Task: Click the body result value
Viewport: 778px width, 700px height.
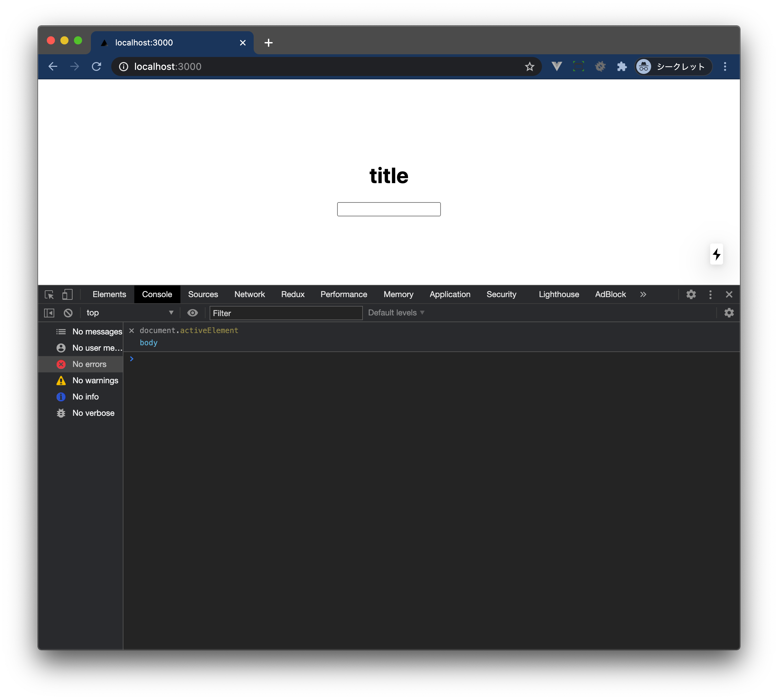Action: click(149, 343)
